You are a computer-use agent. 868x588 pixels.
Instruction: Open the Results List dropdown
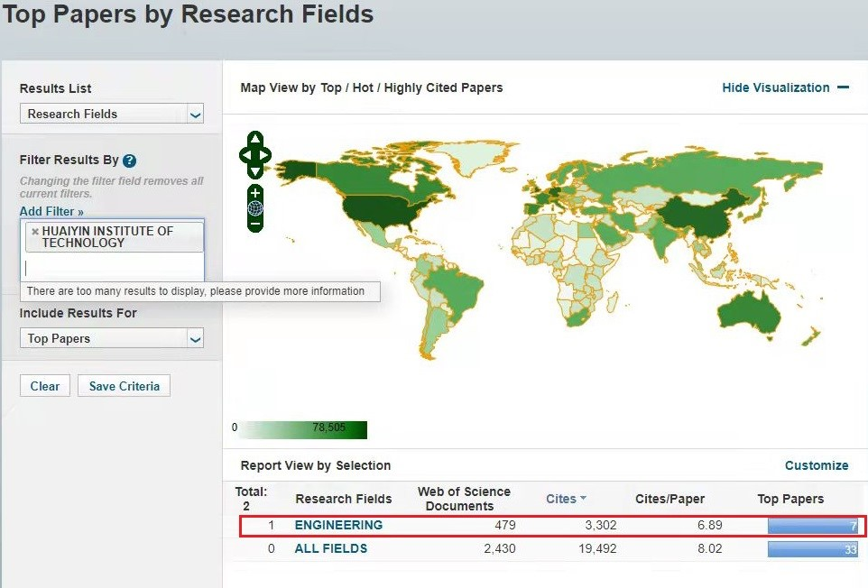click(x=112, y=114)
